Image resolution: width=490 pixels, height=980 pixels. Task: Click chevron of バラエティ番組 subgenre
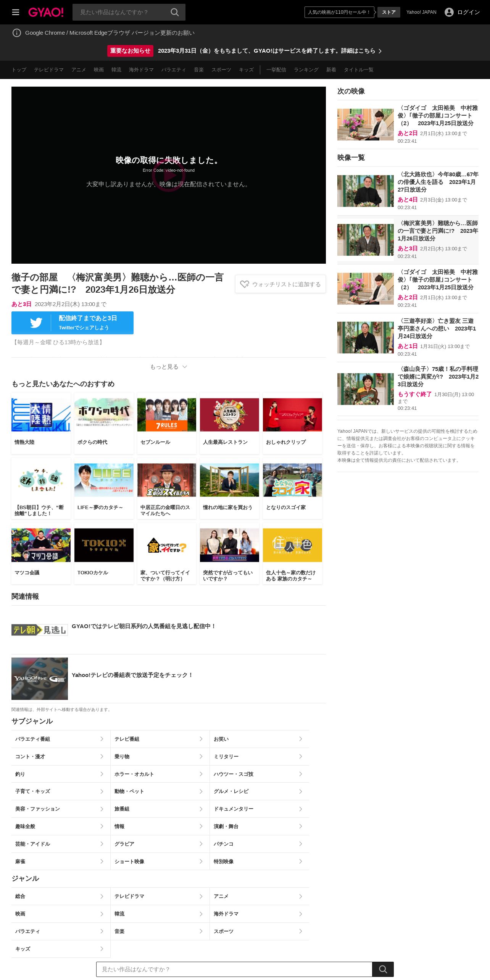(102, 739)
